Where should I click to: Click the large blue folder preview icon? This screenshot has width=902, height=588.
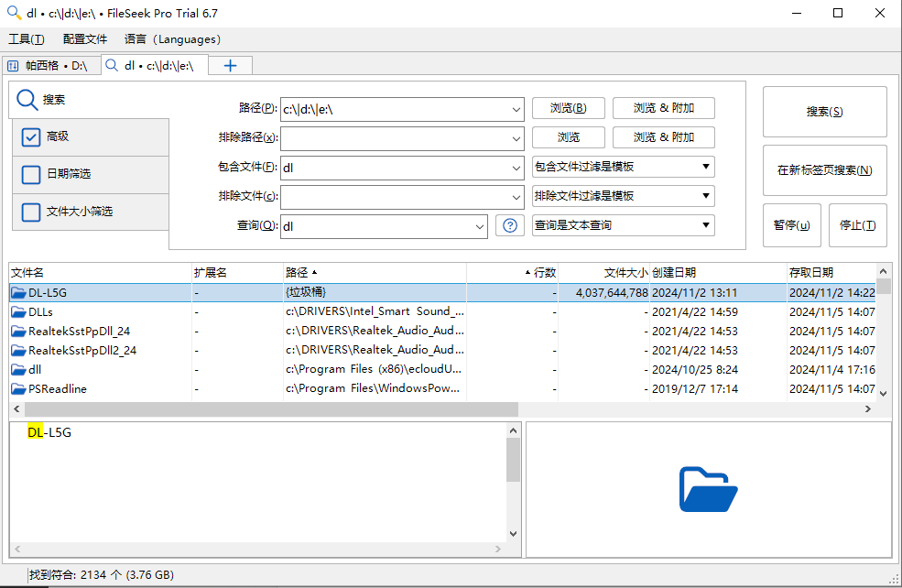pyautogui.click(x=708, y=490)
